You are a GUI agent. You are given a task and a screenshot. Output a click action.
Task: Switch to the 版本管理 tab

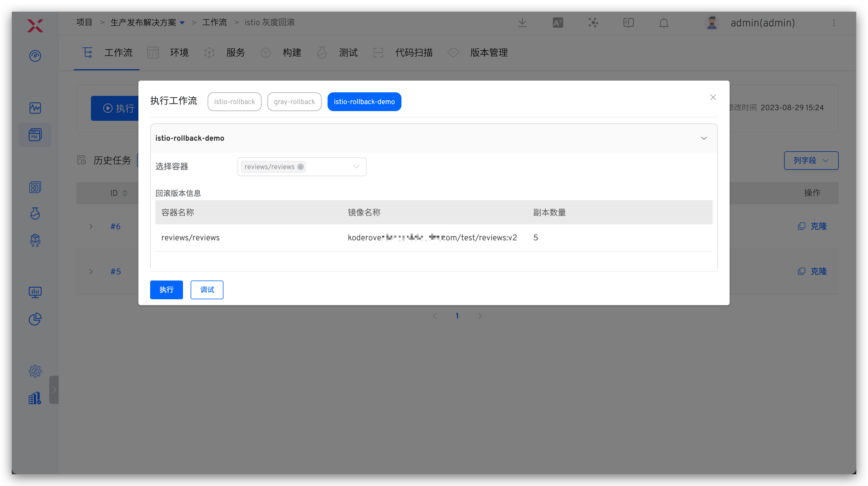489,52
